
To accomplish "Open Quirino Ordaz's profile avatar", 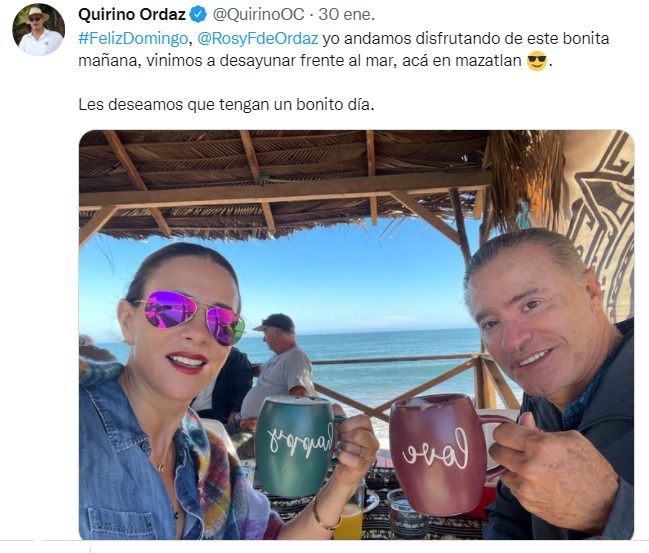I will tap(38, 30).
